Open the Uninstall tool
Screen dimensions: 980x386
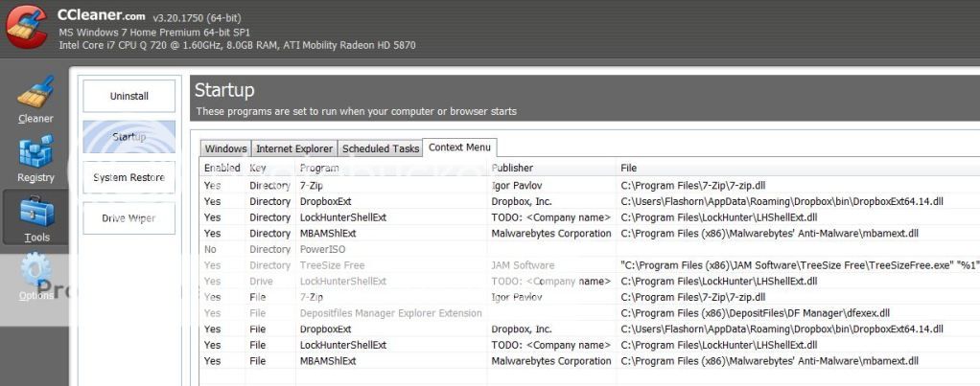tap(129, 96)
